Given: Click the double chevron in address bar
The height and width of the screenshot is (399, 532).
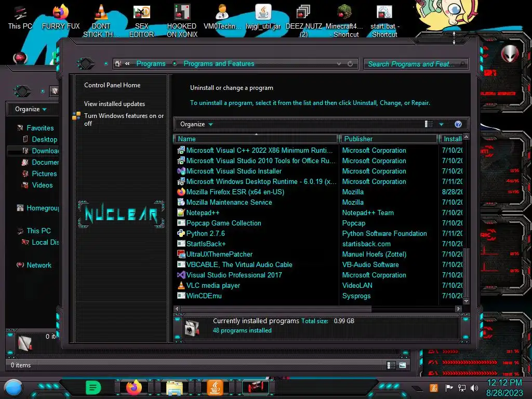Looking at the screenshot, I should point(127,63).
